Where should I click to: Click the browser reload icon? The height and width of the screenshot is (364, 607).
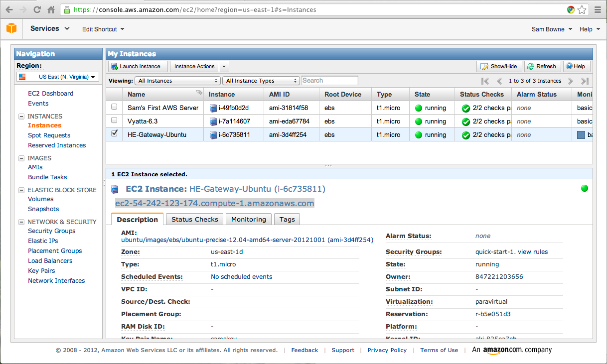37,9
